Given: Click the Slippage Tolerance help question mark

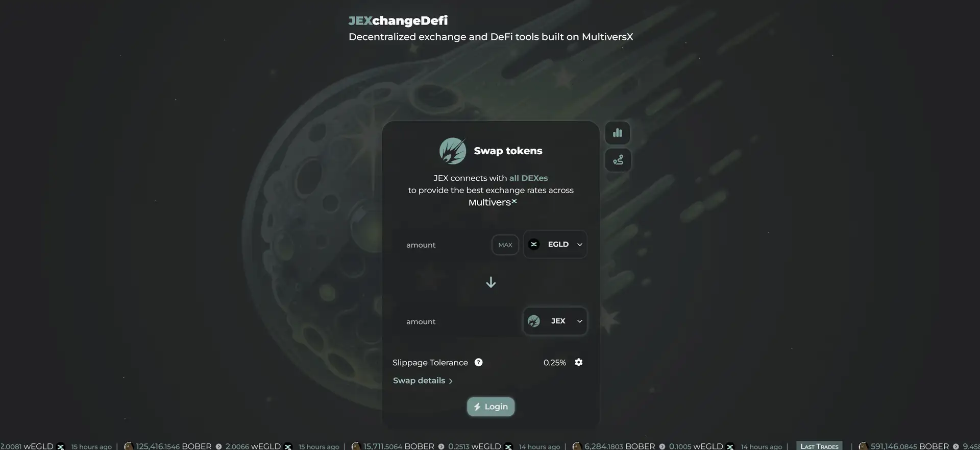Looking at the screenshot, I should 478,362.
